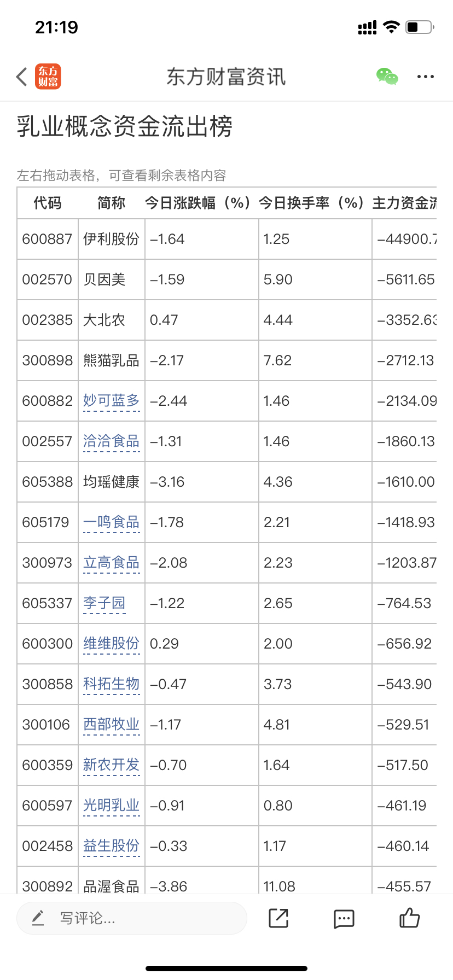Tap the back arrow icon
453x980 pixels.
click(x=22, y=77)
